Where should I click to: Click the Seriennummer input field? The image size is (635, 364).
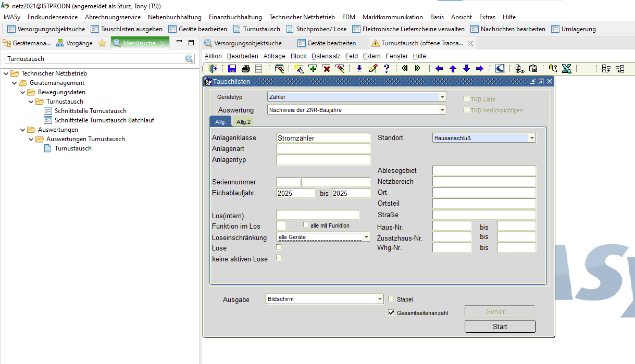[335, 182]
